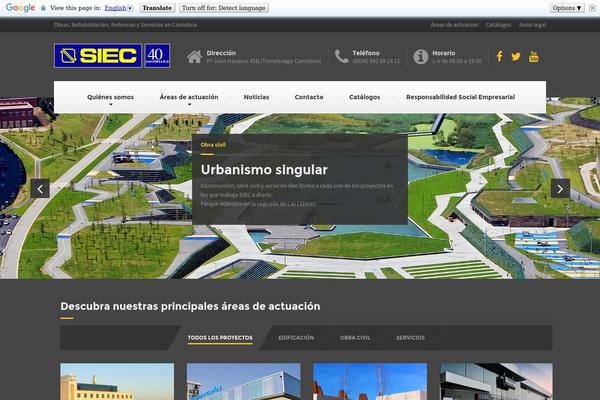The height and width of the screenshot is (400, 600).
Task: Click the Obra civil slide category label
Action: [x=213, y=145]
